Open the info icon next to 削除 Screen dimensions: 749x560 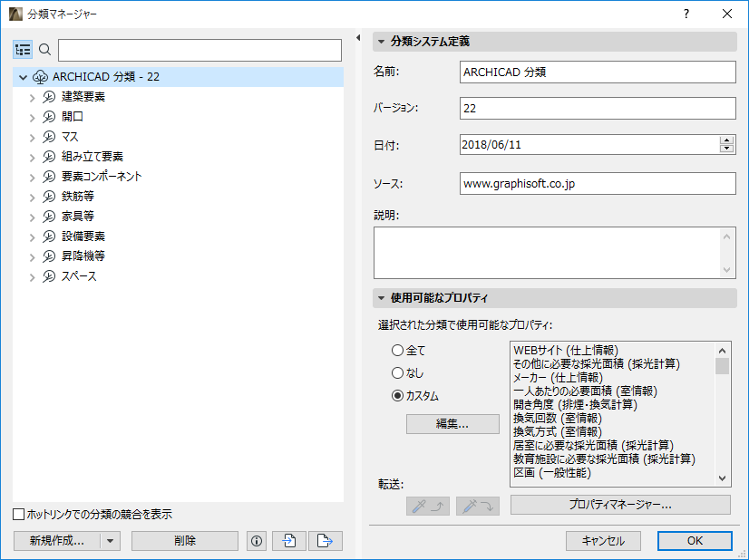[256, 540]
